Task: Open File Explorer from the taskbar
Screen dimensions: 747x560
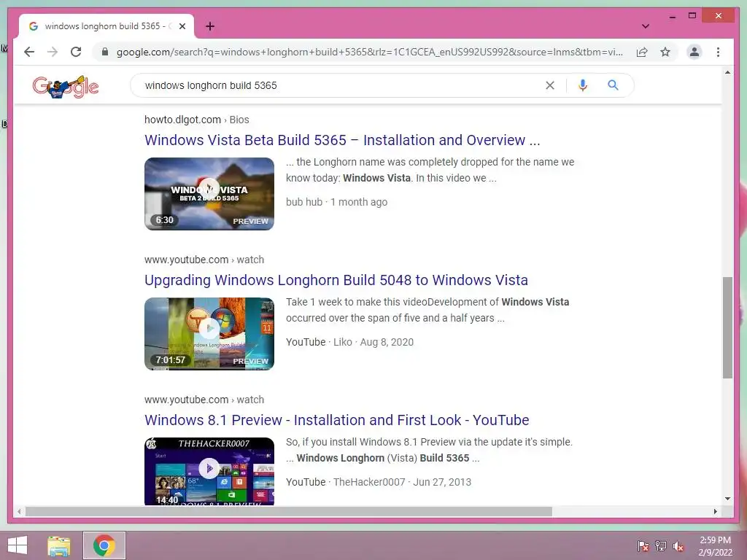Action: point(59,545)
